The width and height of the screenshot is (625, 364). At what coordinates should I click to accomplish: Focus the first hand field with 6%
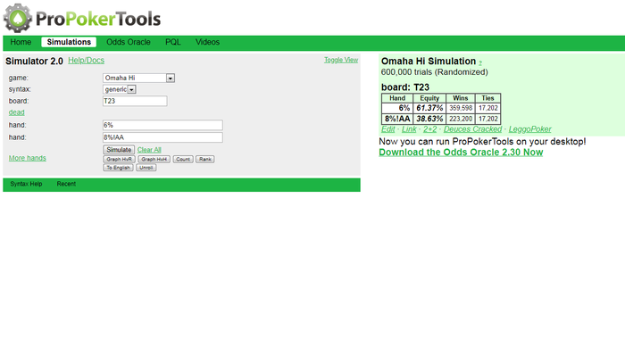(x=162, y=125)
